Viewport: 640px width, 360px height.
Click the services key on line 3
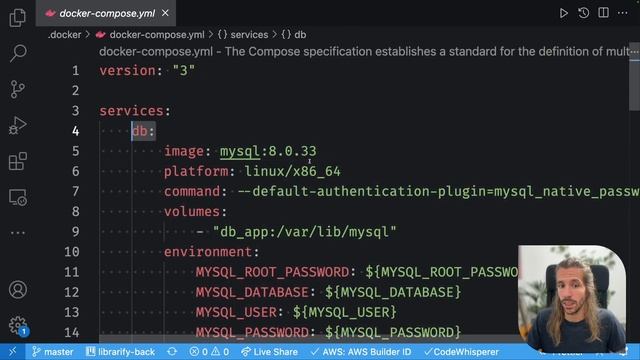[x=131, y=111]
